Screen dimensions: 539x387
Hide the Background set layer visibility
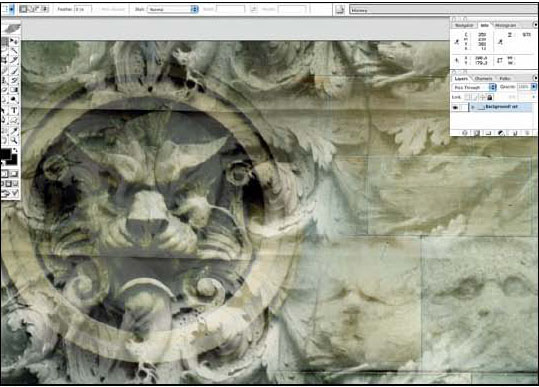[455, 107]
